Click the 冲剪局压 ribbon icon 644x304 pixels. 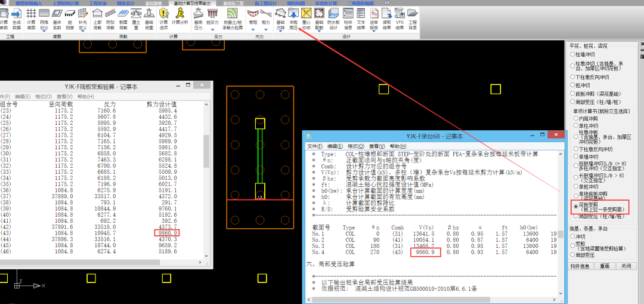click(293, 19)
